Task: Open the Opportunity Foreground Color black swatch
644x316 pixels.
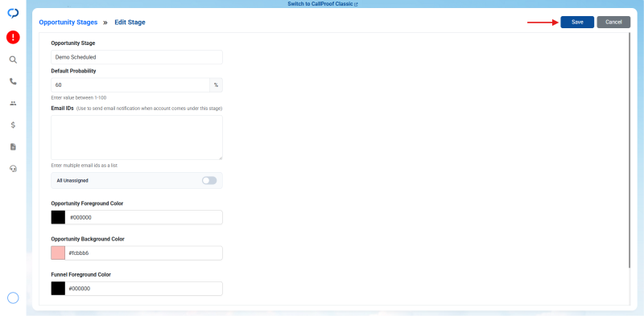Action: tap(58, 218)
